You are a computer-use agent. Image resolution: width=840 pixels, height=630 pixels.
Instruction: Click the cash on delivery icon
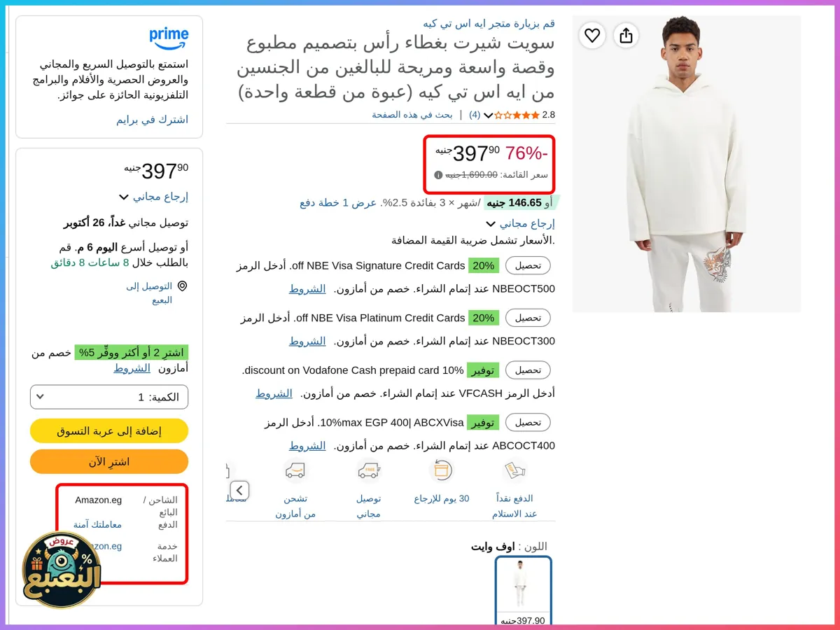point(514,471)
